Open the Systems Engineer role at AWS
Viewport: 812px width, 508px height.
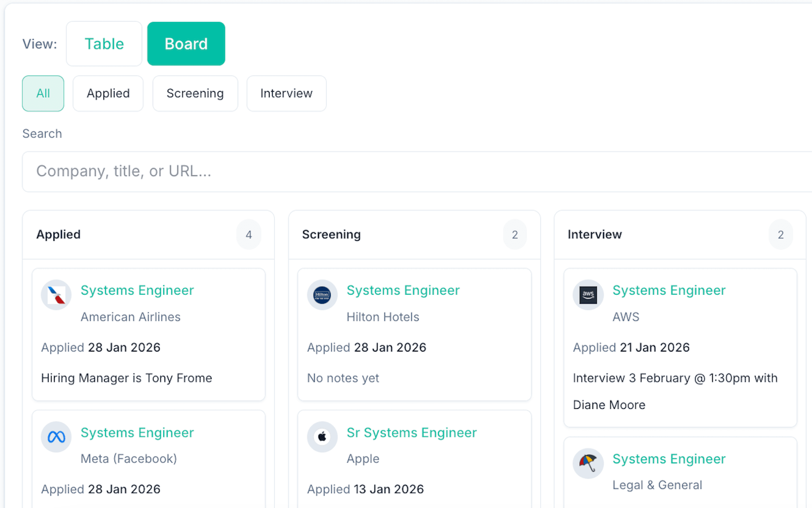click(x=669, y=290)
